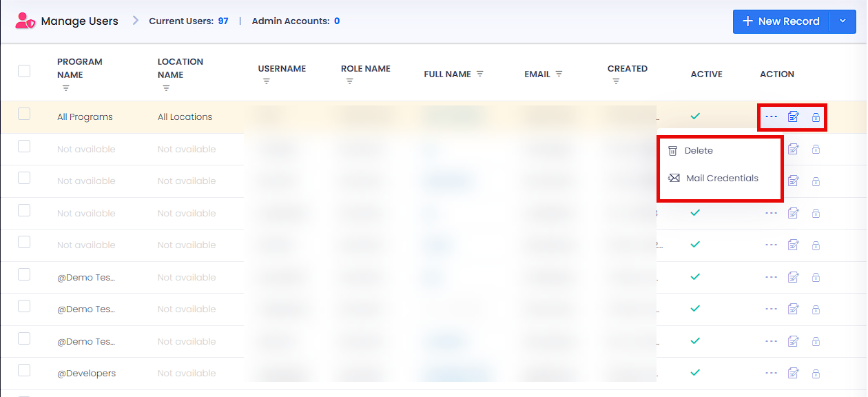
Task: Click the ROLE NAME column header text
Action: coord(366,68)
